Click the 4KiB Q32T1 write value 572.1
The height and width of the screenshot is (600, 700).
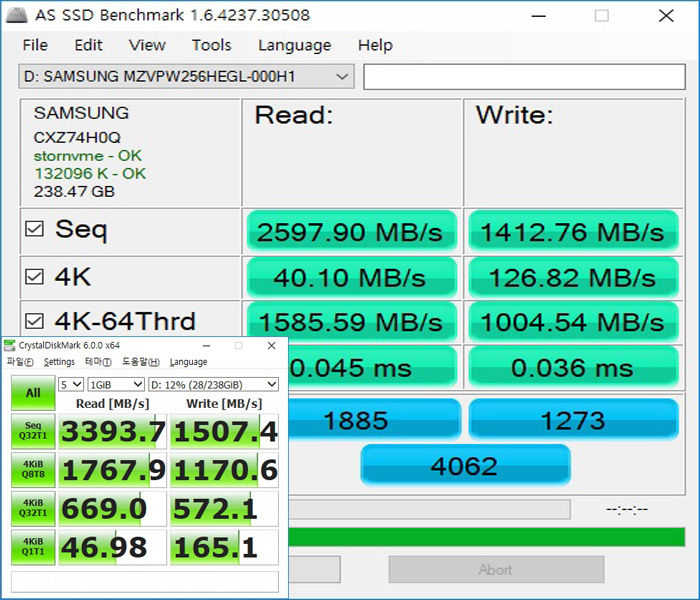(225, 509)
